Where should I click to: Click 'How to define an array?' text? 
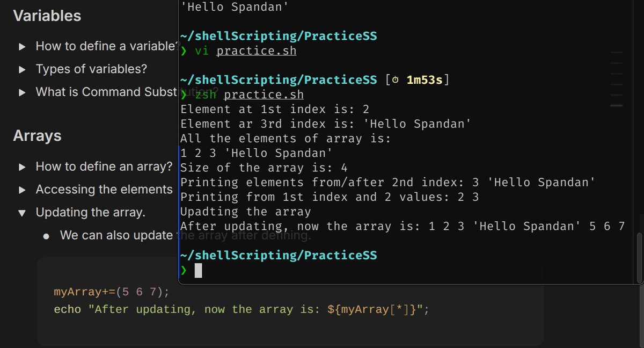(x=104, y=166)
